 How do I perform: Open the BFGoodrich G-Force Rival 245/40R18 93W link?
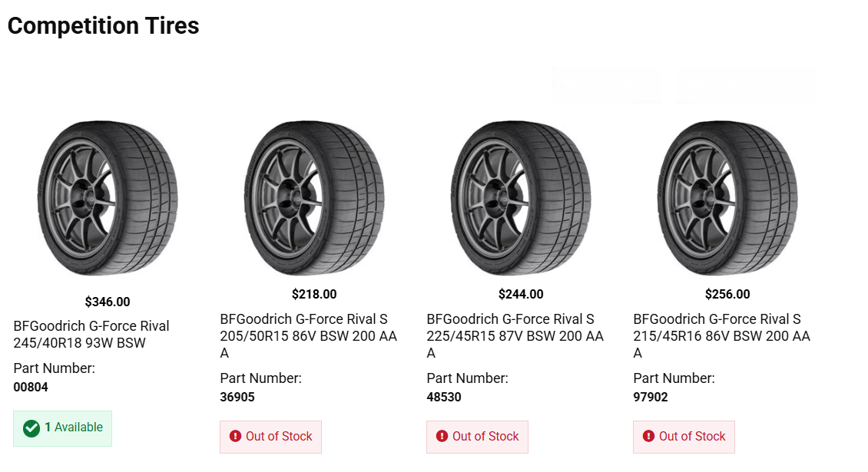pos(91,335)
